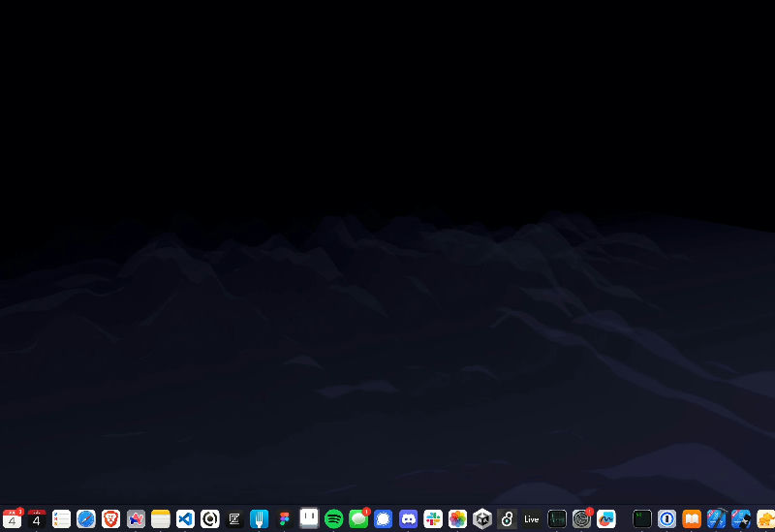Open Visual Studio Code in dock
Image resolution: width=775 pixels, height=532 pixels.
click(185, 519)
